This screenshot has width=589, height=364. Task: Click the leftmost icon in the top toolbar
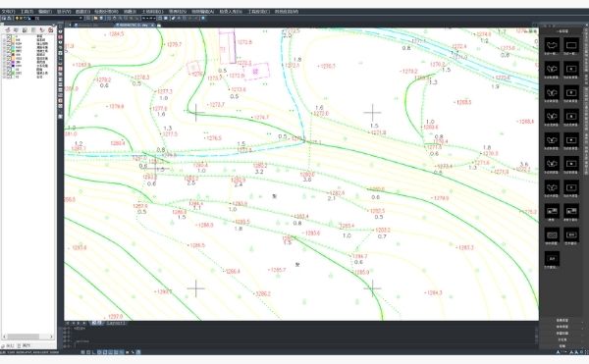[x=3, y=19]
